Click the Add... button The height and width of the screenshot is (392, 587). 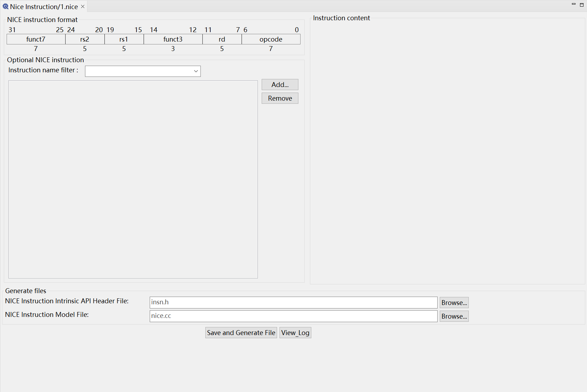coord(280,85)
